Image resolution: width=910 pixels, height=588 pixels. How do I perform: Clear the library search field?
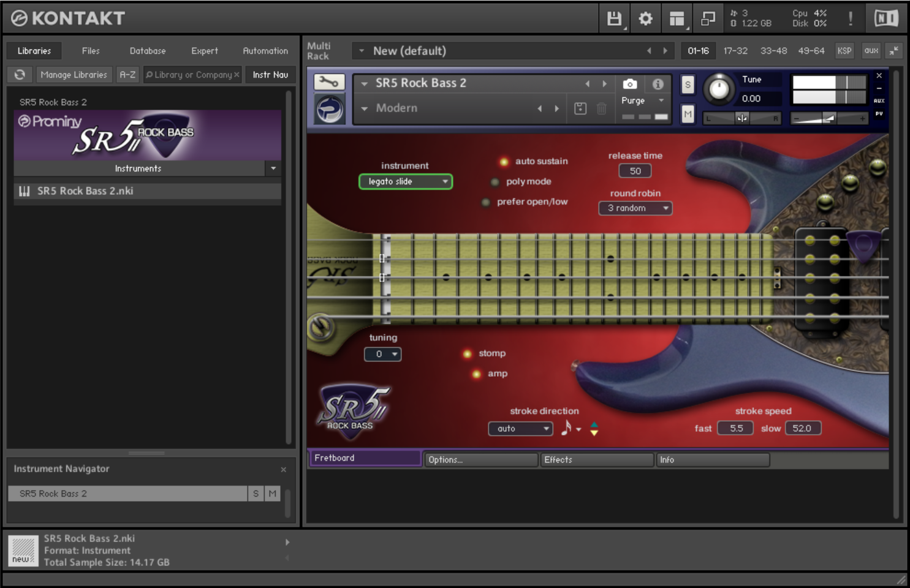237,75
